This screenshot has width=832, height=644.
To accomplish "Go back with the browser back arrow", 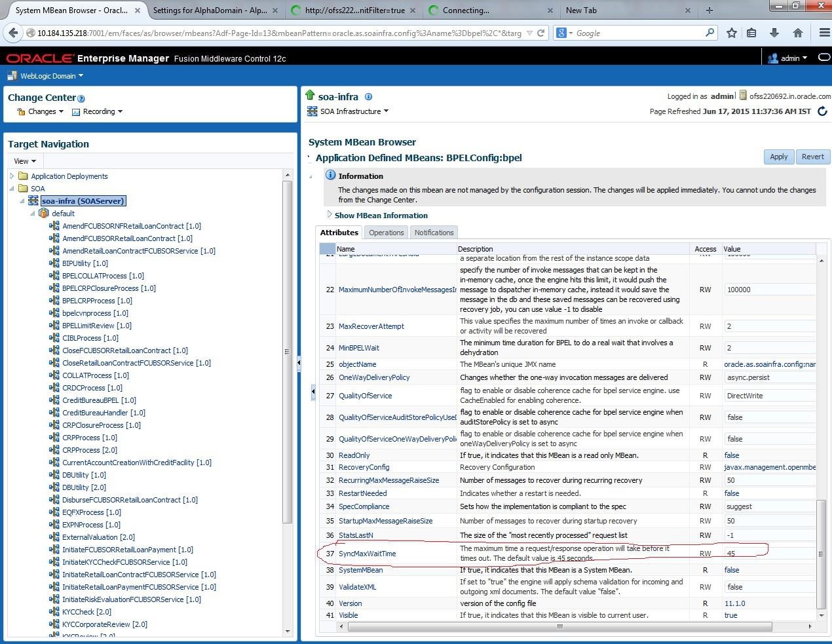I will coord(12,33).
